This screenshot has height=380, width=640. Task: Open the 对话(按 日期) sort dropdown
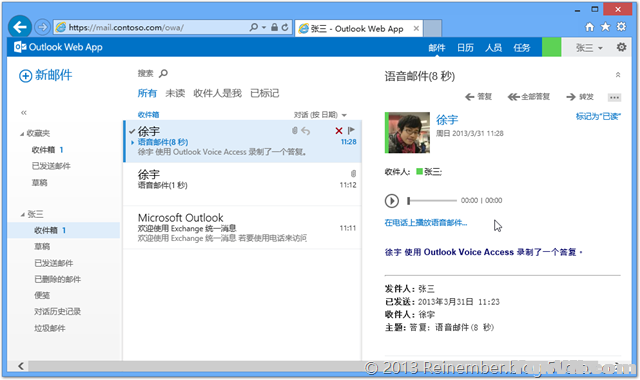click(320, 115)
